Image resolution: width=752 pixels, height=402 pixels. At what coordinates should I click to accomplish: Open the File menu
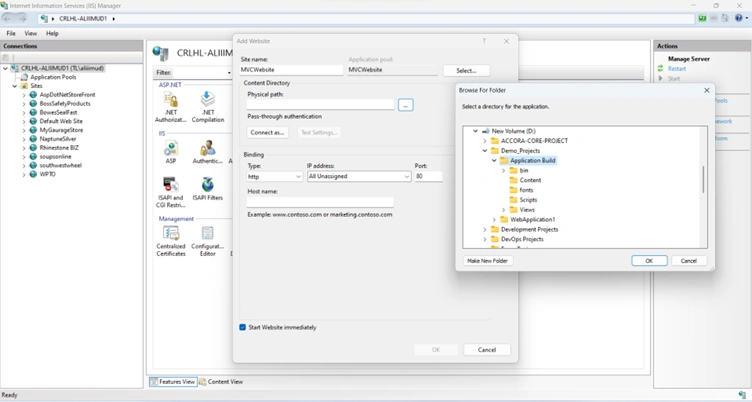[11, 34]
